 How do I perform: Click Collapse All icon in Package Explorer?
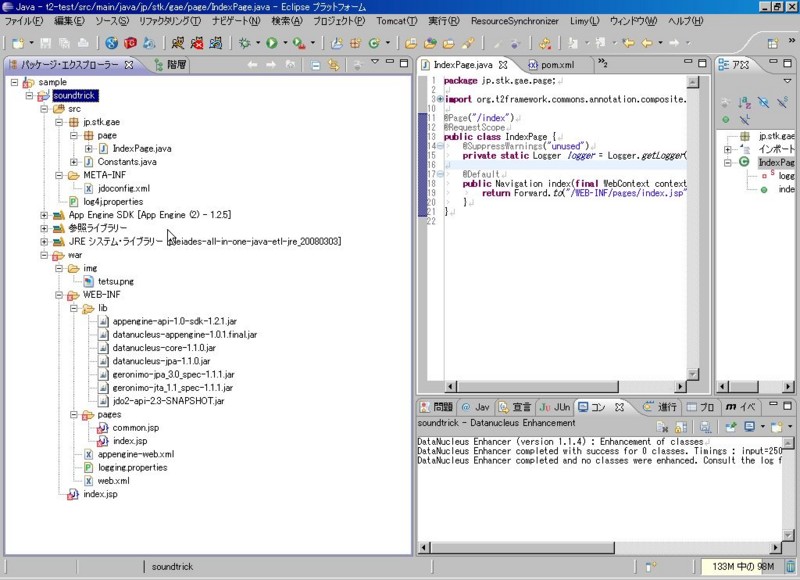315,65
